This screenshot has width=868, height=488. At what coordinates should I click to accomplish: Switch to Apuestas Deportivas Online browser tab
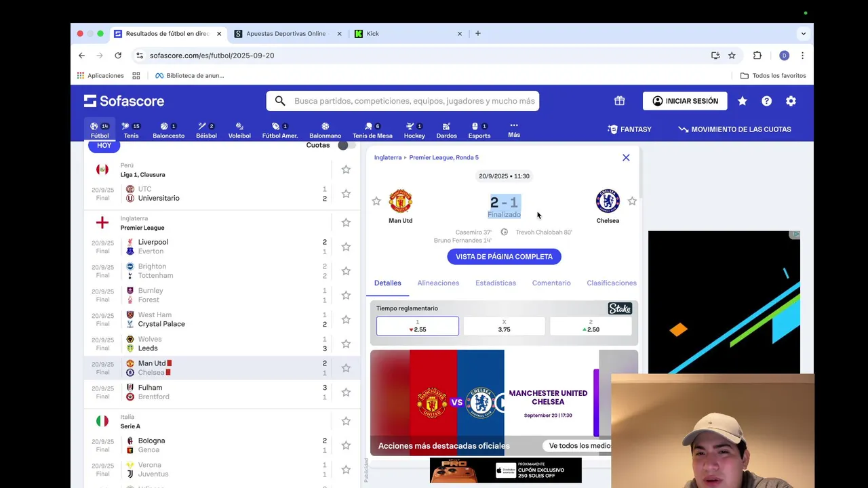[285, 33]
